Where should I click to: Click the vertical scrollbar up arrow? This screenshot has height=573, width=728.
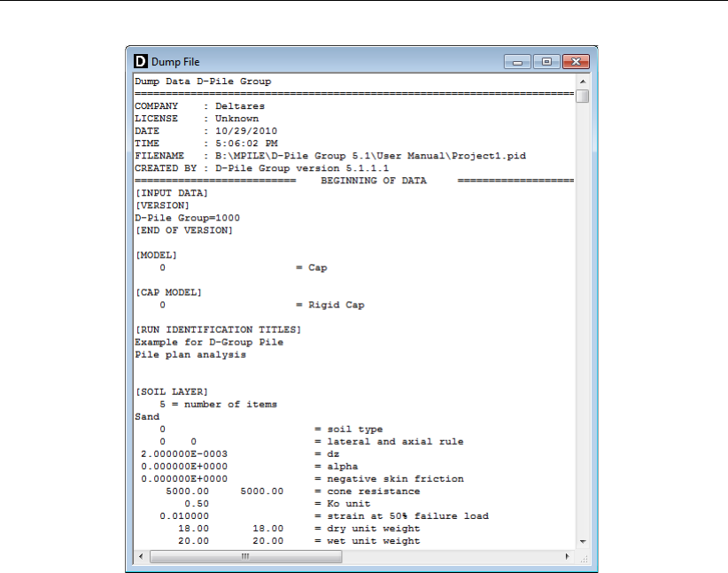tap(583, 81)
